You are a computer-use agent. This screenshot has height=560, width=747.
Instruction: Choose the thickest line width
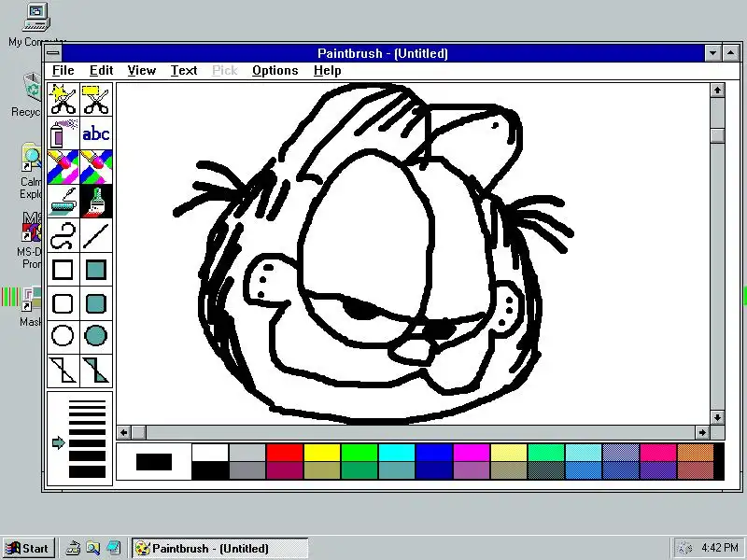tap(87, 471)
